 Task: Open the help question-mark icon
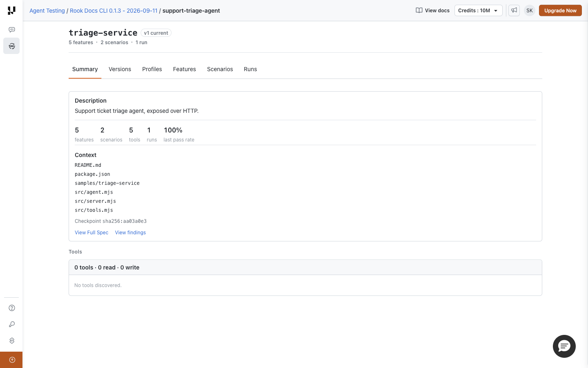[x=12, y=308]
